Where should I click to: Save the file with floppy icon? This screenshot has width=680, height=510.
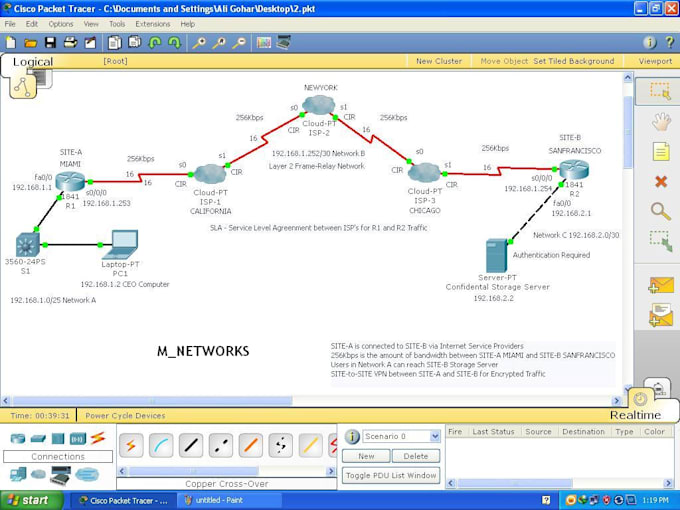(50, 42)
